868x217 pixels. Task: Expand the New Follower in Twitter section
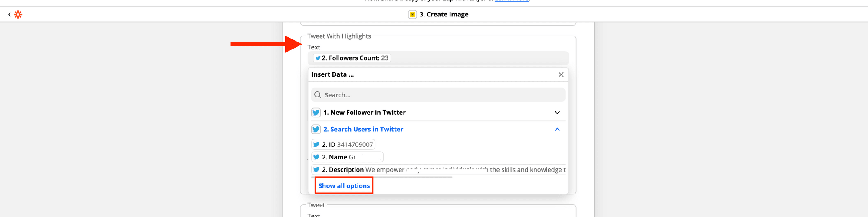click(438, 113)
